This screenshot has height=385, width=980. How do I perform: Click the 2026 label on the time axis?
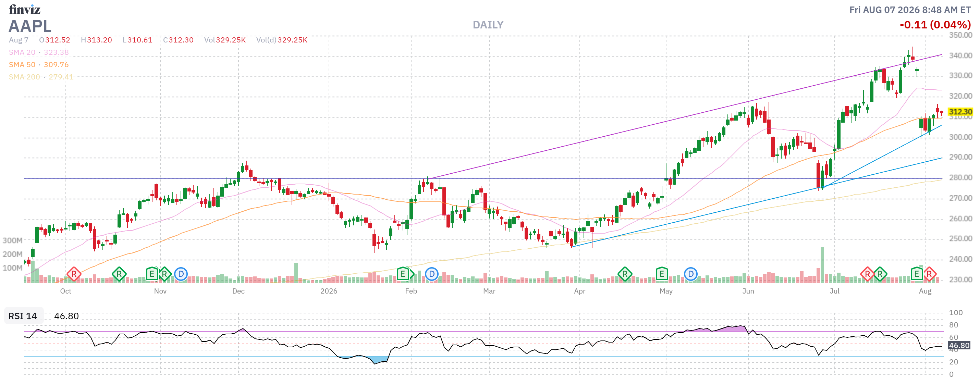(329, 291)
